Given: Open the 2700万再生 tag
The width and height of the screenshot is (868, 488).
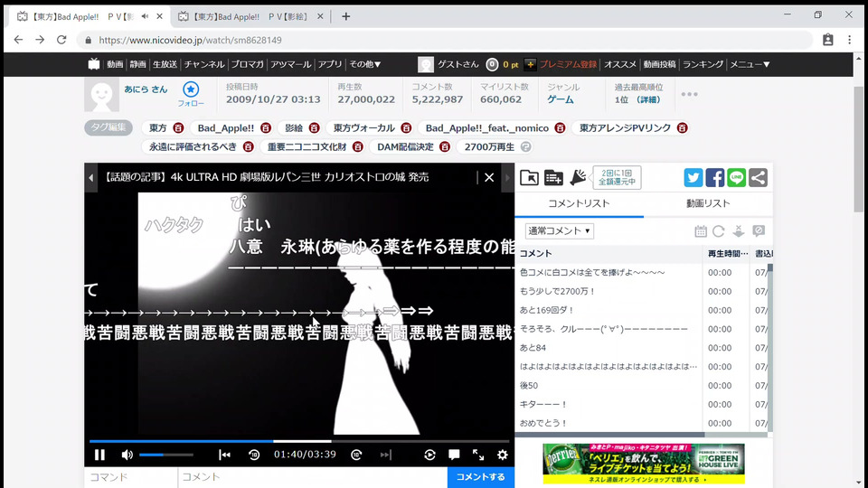Looking at the screenshot, I should [x=489, y=146].
